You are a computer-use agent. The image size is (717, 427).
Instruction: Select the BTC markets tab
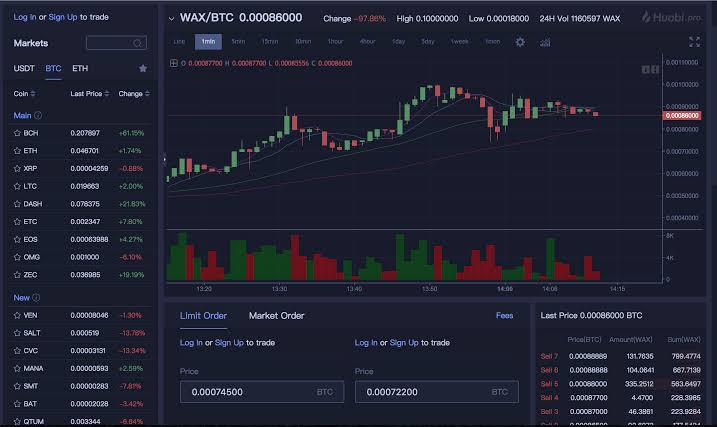click(x=53, y=69)
